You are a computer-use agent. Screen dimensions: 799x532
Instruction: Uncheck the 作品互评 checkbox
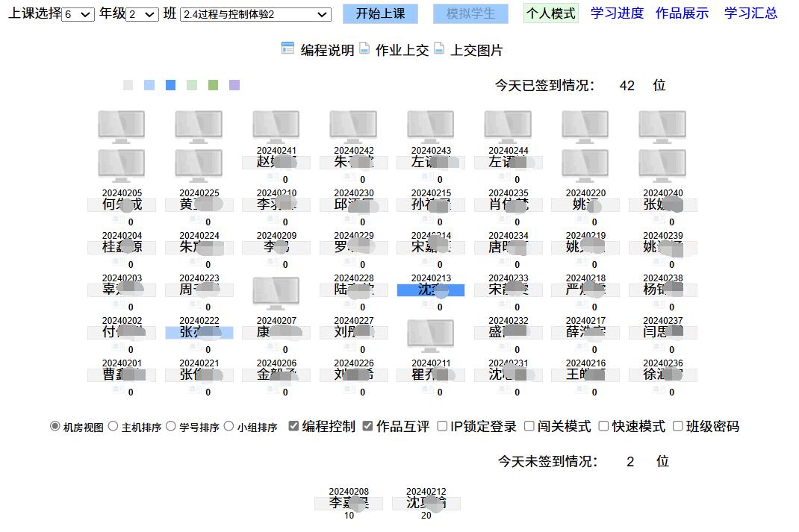pyautogui.click(x=367, y=426)
